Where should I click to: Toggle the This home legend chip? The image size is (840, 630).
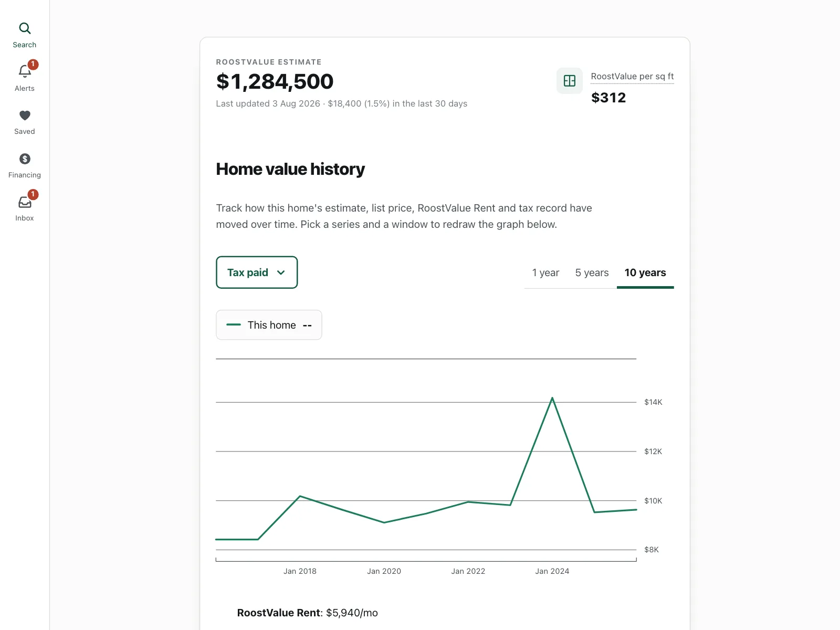pyautogui.click(x=269, y=325)
